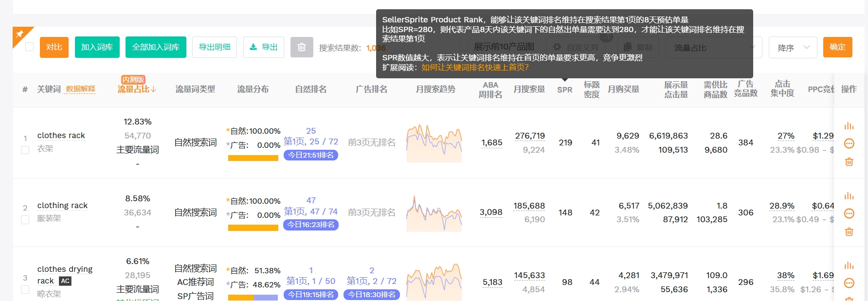Click 今日18:30排名 badge
Viewport: 868px width, 301px height.
point(372,295)
